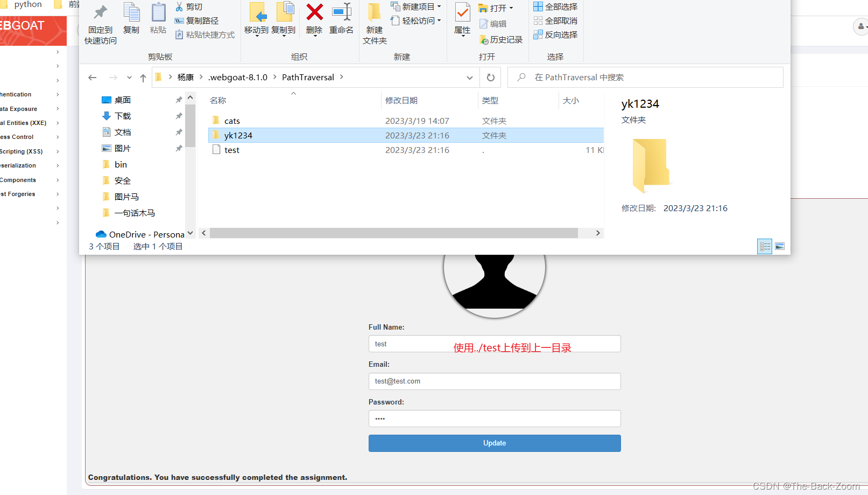This screenshot has height=495, width=868.
Task: Select Documents (文档) in navigation pane
Action: [123, 133]
